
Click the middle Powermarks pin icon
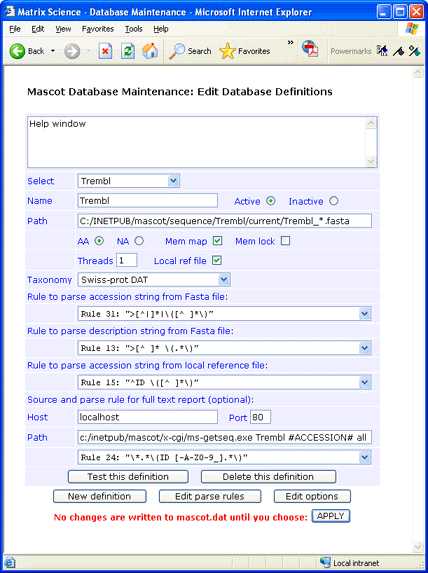[398, 51]
